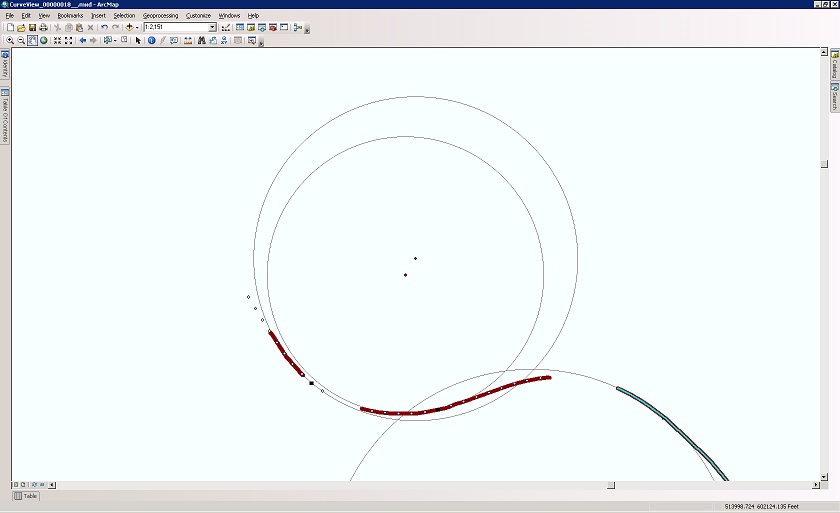
Task: Open the Go To XY tool
Action: click(224, 41)
